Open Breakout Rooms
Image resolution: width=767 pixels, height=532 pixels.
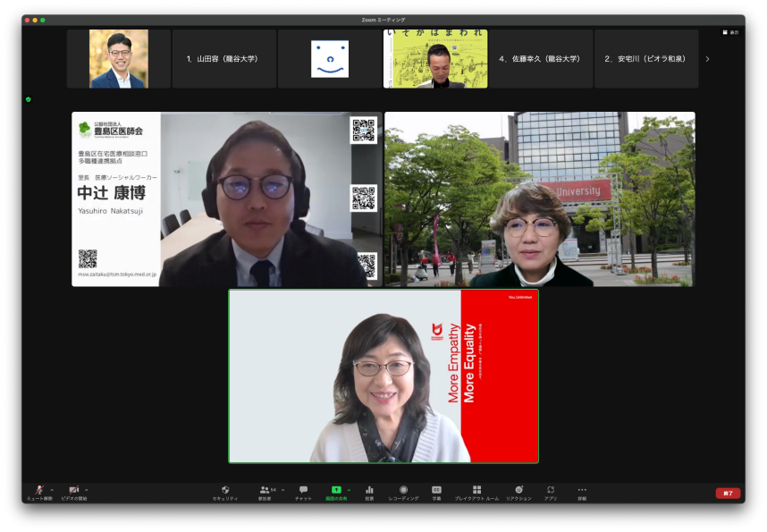476,491
